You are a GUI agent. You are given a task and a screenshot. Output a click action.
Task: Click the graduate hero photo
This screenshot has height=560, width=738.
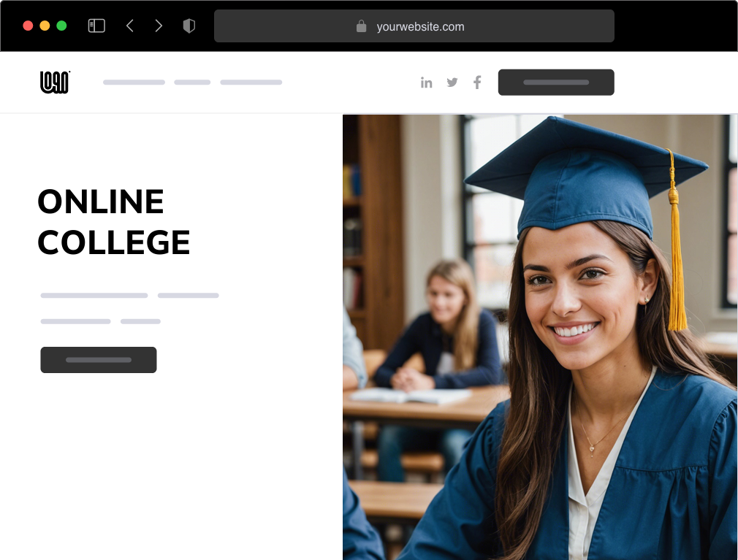540,337
